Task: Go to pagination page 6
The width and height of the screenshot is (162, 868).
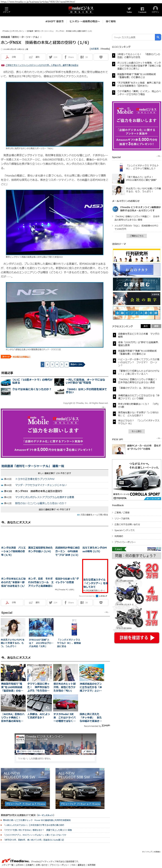Action: point(67,364)
